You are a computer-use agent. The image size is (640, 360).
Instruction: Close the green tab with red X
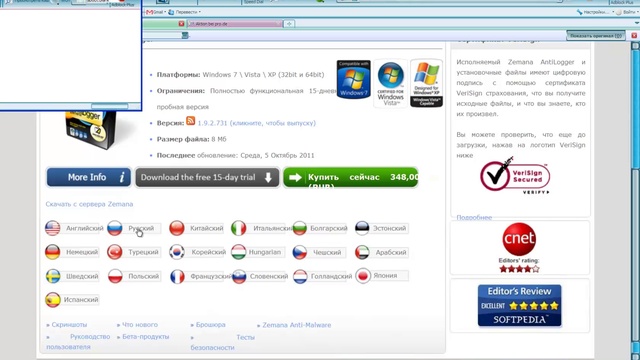click(x=181, y=24)
